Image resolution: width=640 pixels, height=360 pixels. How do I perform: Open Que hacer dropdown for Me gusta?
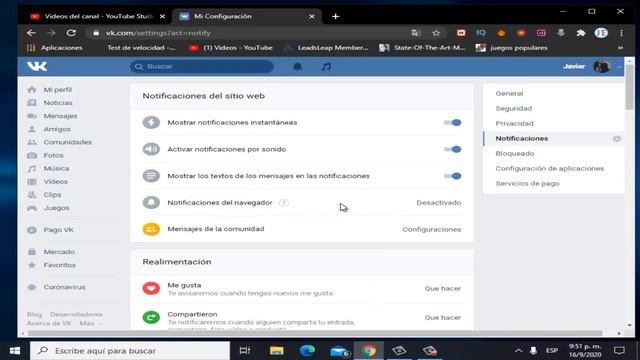pos(442,288)
